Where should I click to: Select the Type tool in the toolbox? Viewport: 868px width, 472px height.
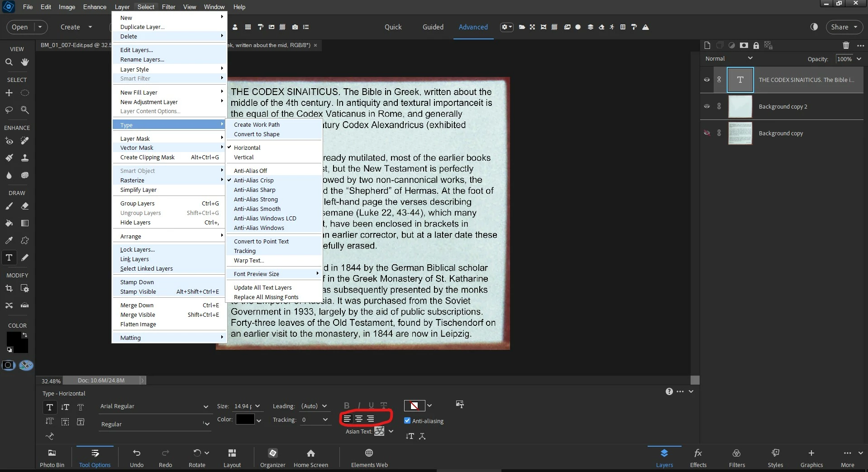coord(9,257)
